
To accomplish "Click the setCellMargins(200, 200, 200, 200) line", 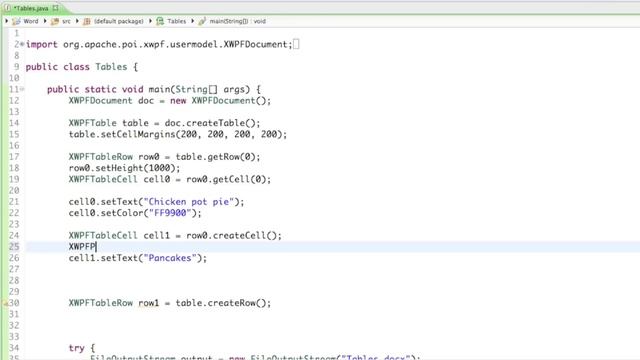I will [x=178, y=134].
